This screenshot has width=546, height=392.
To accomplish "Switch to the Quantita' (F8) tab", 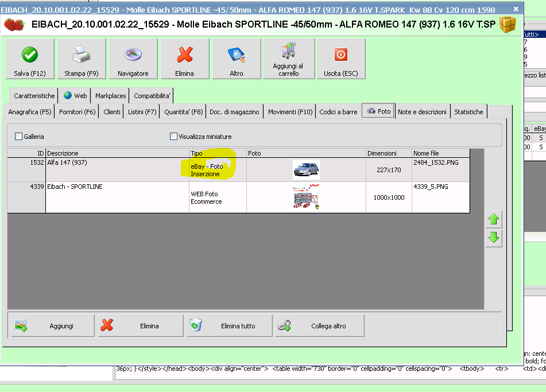I will [x=184, y=112].
